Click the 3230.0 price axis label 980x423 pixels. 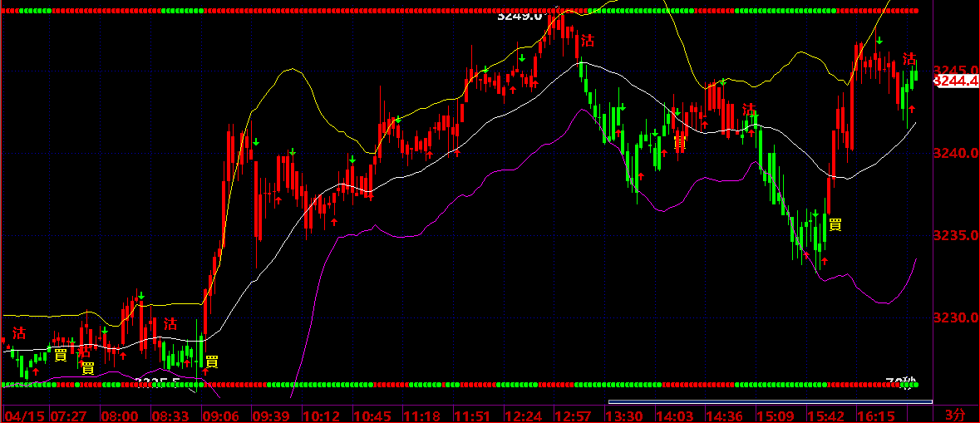pyautogui.click(x=956, y=318)
